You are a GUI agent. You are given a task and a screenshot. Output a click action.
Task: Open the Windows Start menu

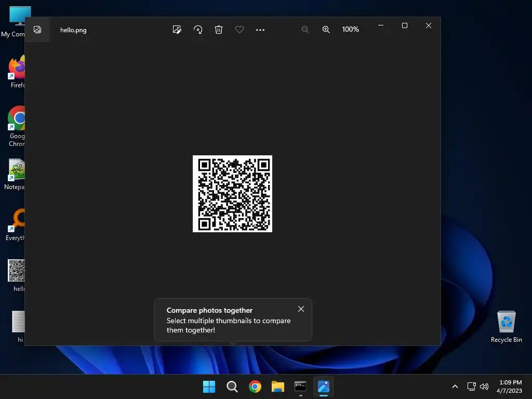[209, 387]
